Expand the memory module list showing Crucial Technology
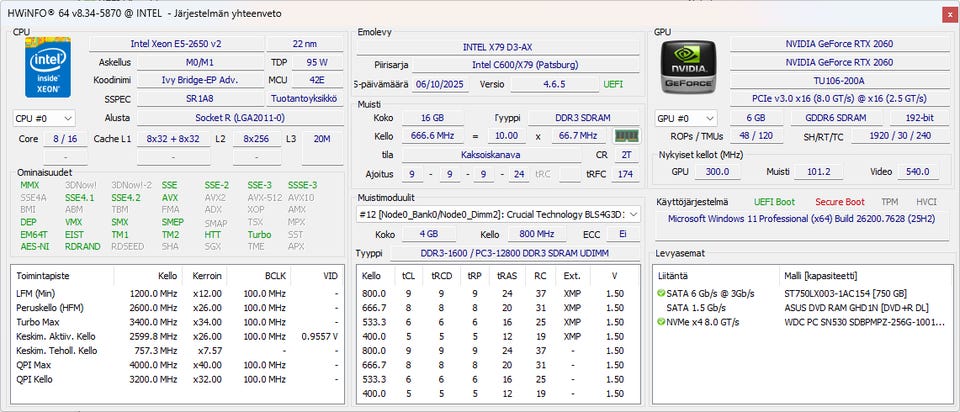 pyautogui.click(x=631, y=214)
